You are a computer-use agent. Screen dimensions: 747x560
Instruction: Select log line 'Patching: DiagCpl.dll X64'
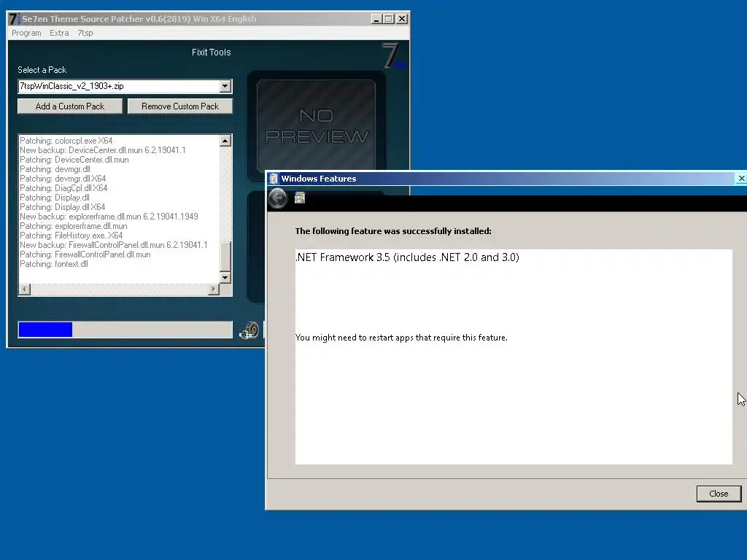click(x=63, y=188)
